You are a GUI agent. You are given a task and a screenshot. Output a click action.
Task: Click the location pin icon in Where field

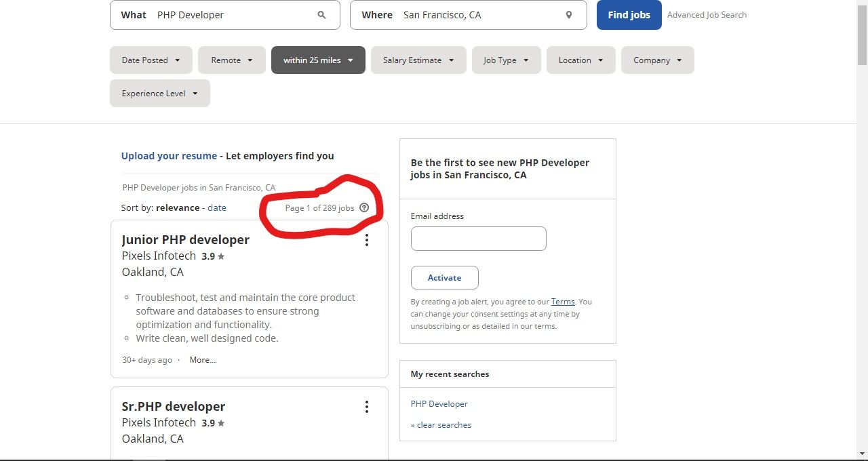[569, 15]
